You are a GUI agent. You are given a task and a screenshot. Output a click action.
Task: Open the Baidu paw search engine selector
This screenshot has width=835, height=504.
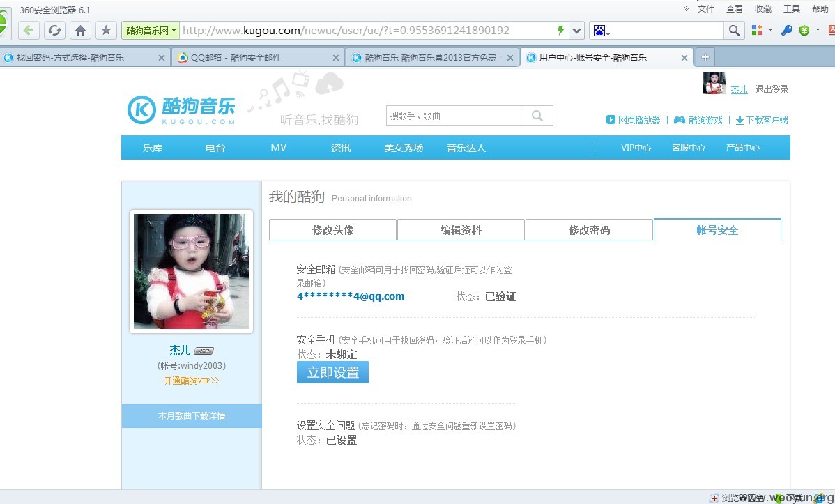[601, 31]
